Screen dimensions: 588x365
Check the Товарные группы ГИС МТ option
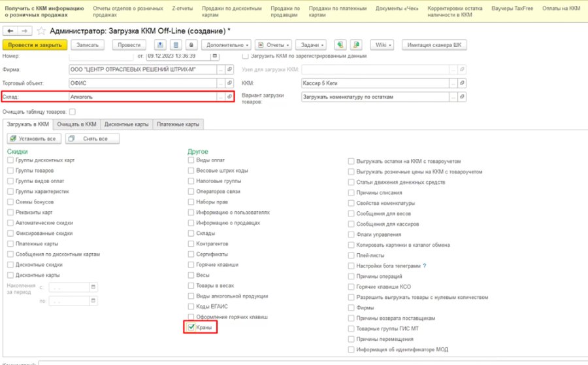(x=351, y=328)
